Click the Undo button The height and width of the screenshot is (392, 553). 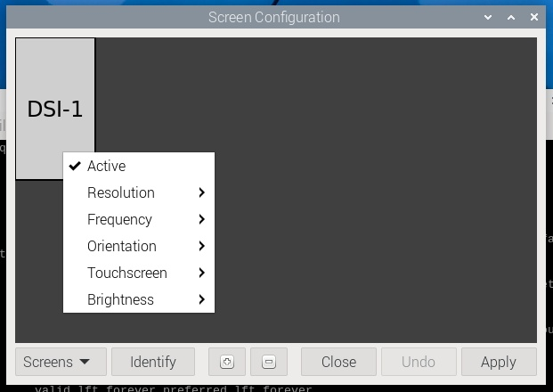419,362
